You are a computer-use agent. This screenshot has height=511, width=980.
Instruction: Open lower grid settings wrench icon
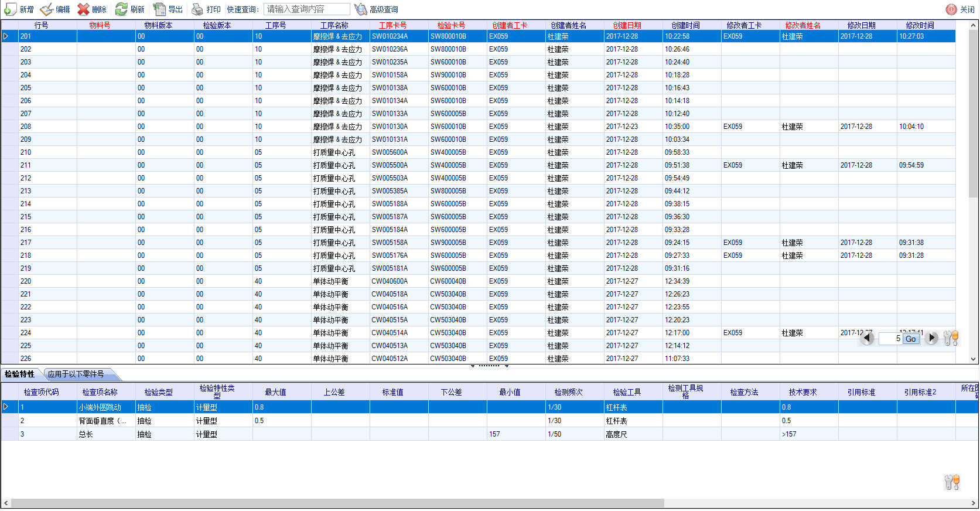(x=952, y=482)
